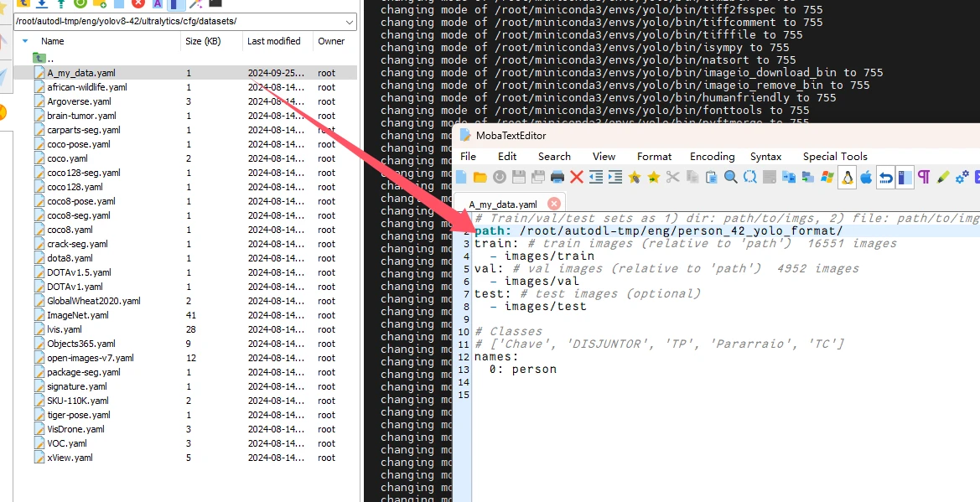980x502 pixels.
Task: Open find with the magnifier icon
Action: [x=731, y=178]
